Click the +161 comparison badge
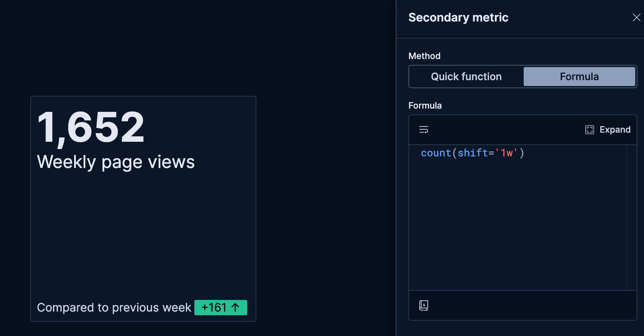Viewport: 644px width, 336px height. (220, 307)
